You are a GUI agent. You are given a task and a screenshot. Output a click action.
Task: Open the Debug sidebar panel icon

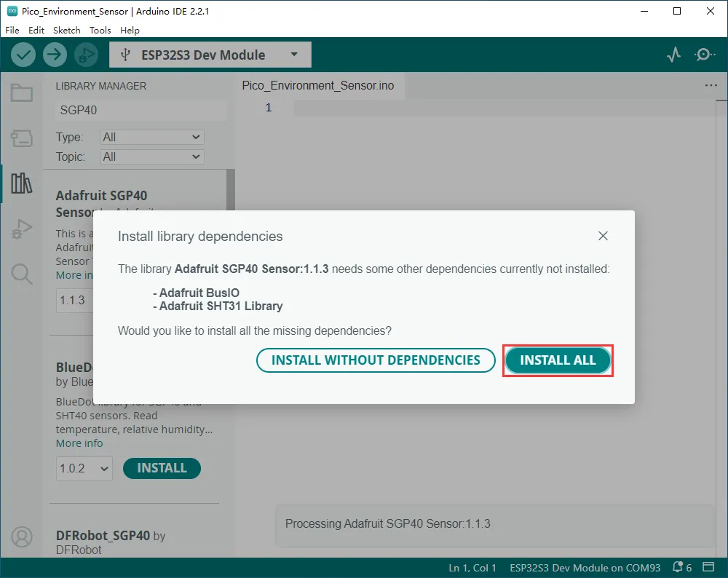[22, 229]
